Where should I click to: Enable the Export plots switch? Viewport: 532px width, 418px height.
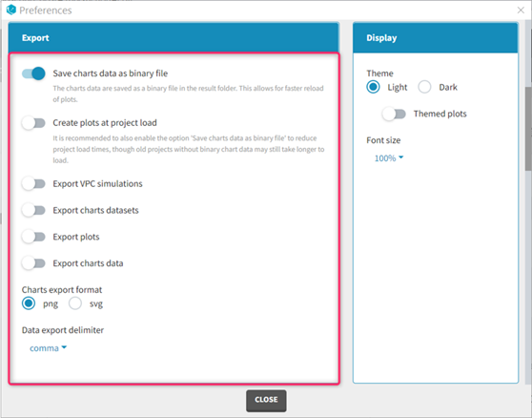[x=33, y=237]
